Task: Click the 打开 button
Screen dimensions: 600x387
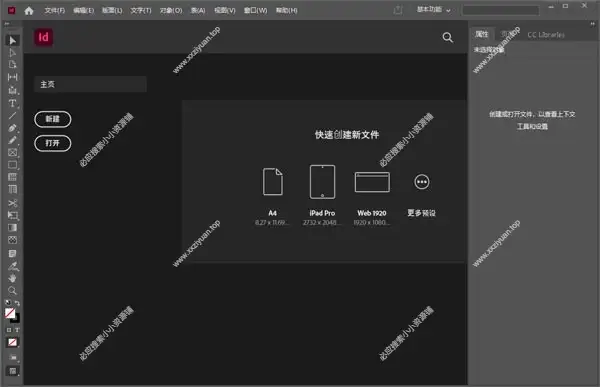Action: [52, 143]
